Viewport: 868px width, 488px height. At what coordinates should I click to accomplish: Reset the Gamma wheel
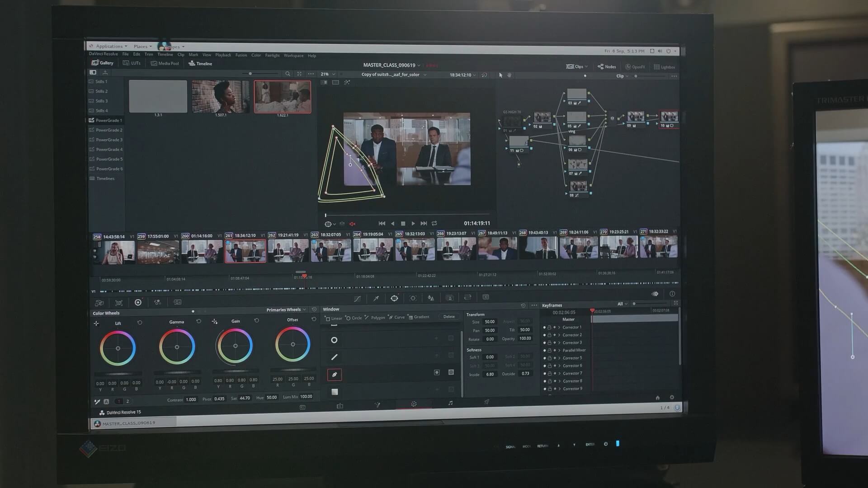pyautogui.click(x=198, y=321)
